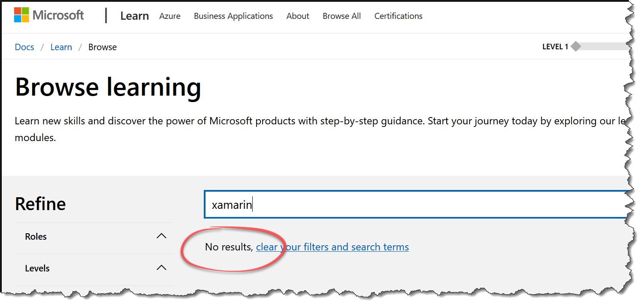Collapse the Roles filter section
Viewport: 644px width, 307px height.
coord(94,237)
